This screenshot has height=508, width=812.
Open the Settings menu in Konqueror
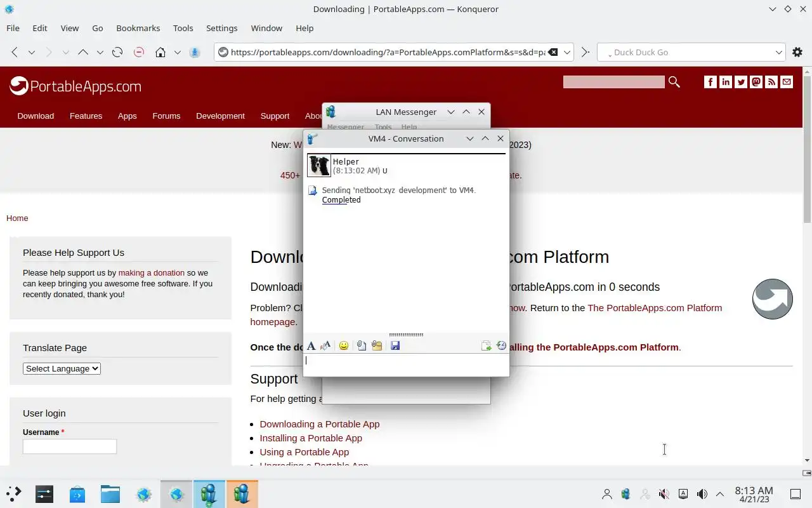click(222, 28)
